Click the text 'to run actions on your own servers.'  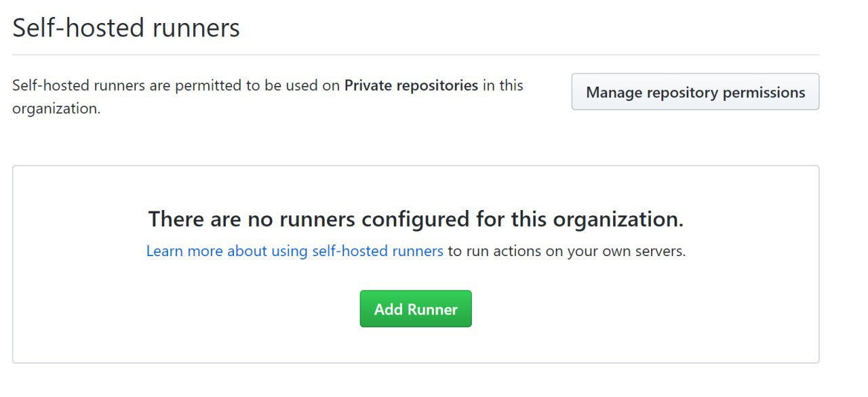click(567, 251)
